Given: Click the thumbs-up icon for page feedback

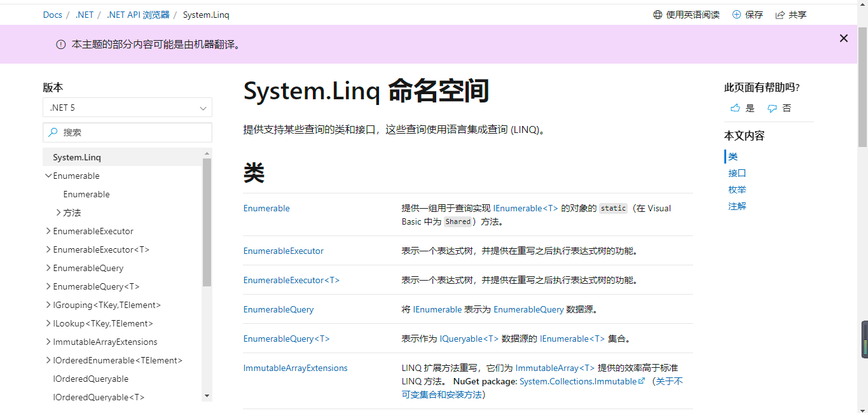Looking at the screenshot, I should click(x=734, y=108).
